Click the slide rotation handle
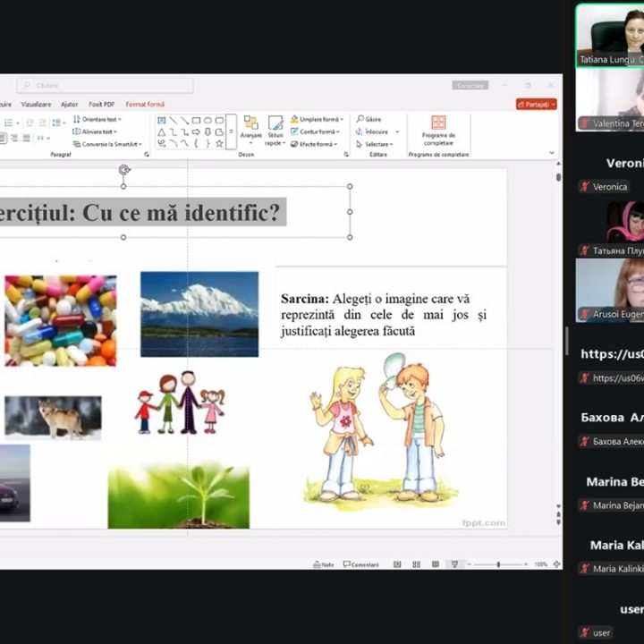The width and height of the screenshot is (644, 644). click(x=123, y=169)
